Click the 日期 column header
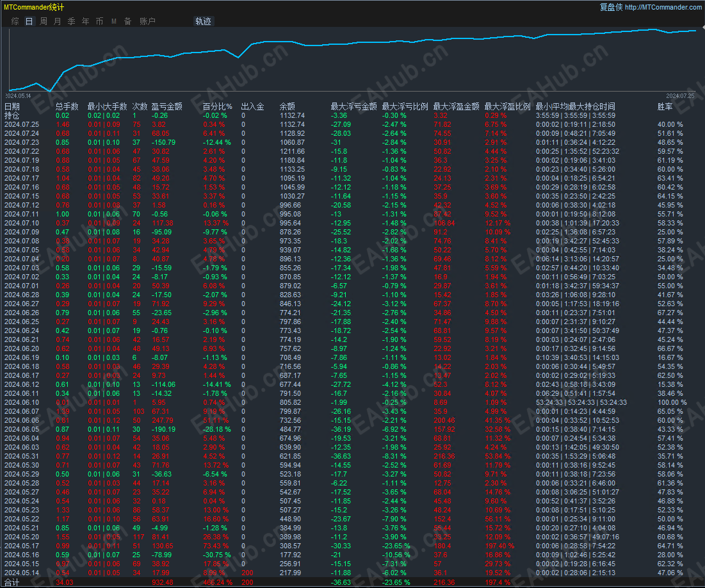The width and height of the screenshot is (705, 588). [x=12, y=106]
